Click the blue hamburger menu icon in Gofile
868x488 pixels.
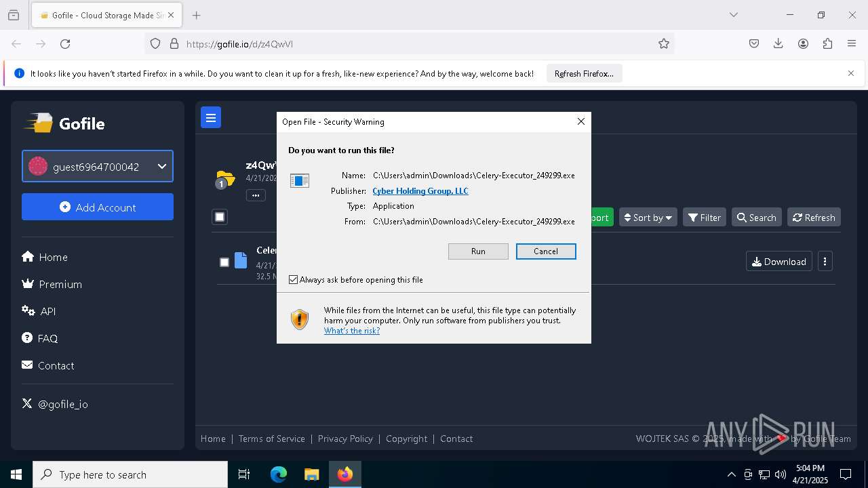tap(211, 118)
